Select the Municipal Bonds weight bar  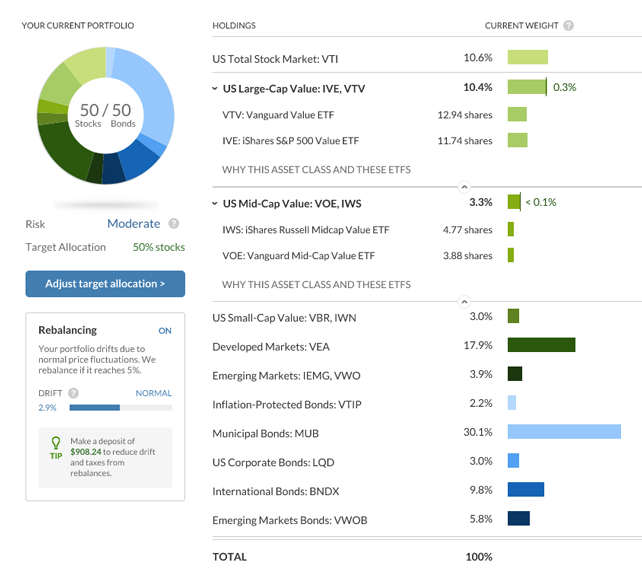click(x=564, y=431)
